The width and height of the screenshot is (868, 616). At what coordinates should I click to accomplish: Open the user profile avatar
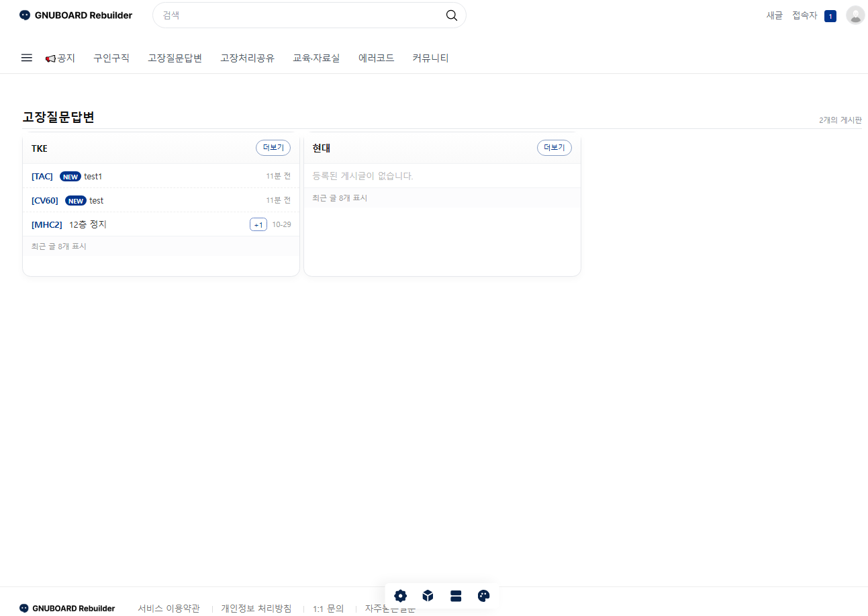coord(855,15)
